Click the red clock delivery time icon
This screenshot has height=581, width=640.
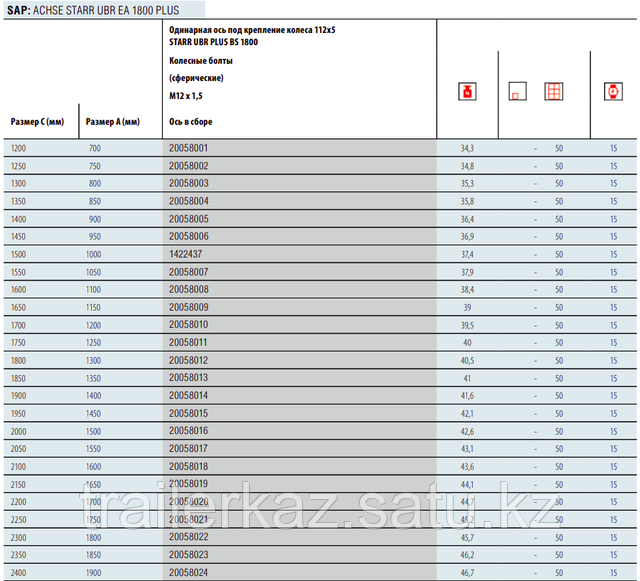[613, 91]
